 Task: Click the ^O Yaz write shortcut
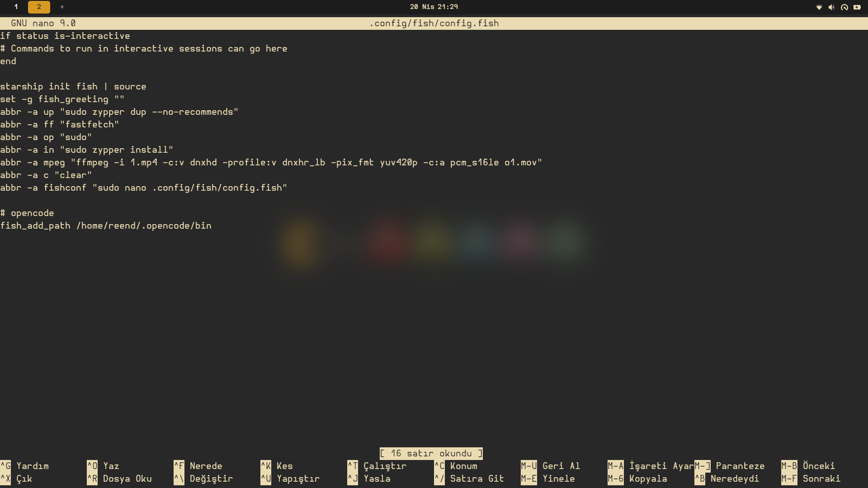point(103,466)
